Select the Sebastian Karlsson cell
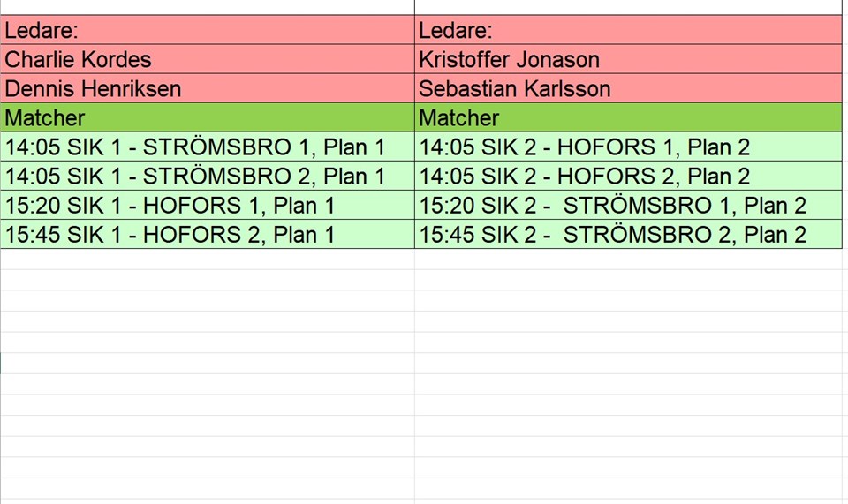Image resolution: width=848 pixels, height=504 pixels. pos(628,89)
